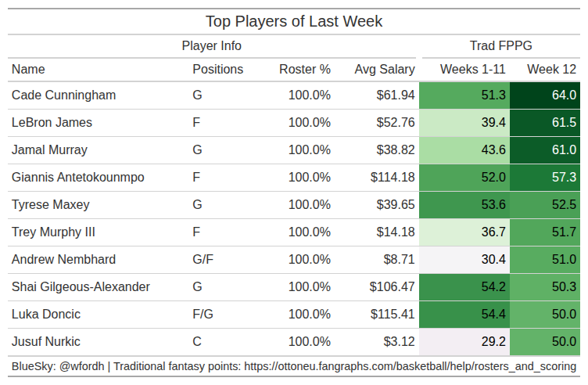Viewport: 588px width, 385px height.
Task: Click Luka Doncic's $115.41 salary cell
Action: [x=393, y=315]
